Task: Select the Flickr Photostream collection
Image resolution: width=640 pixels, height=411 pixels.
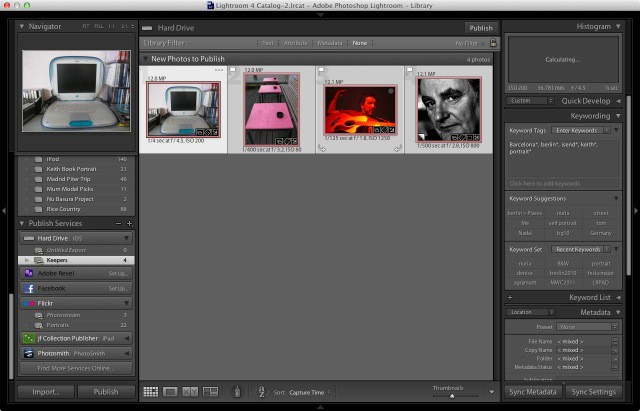Action: click(76, 315)
